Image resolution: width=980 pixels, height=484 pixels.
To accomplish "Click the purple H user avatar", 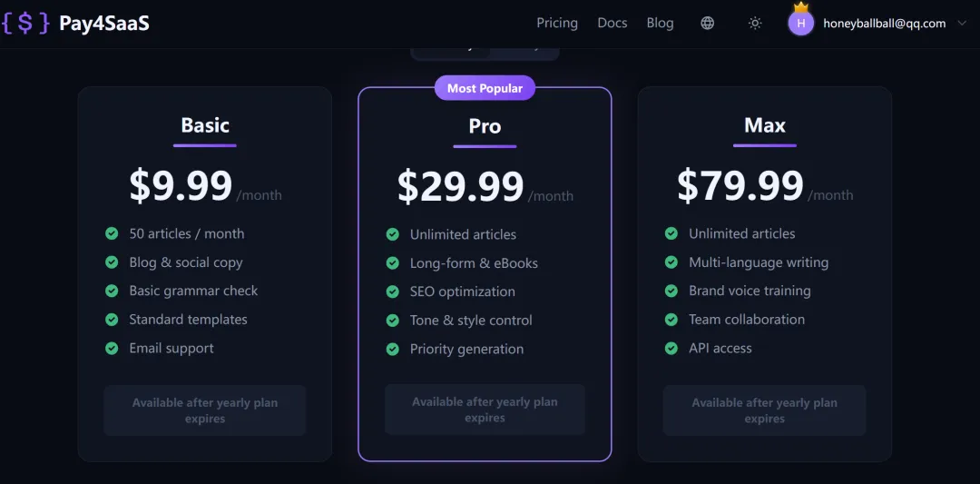I will [800, 24].
